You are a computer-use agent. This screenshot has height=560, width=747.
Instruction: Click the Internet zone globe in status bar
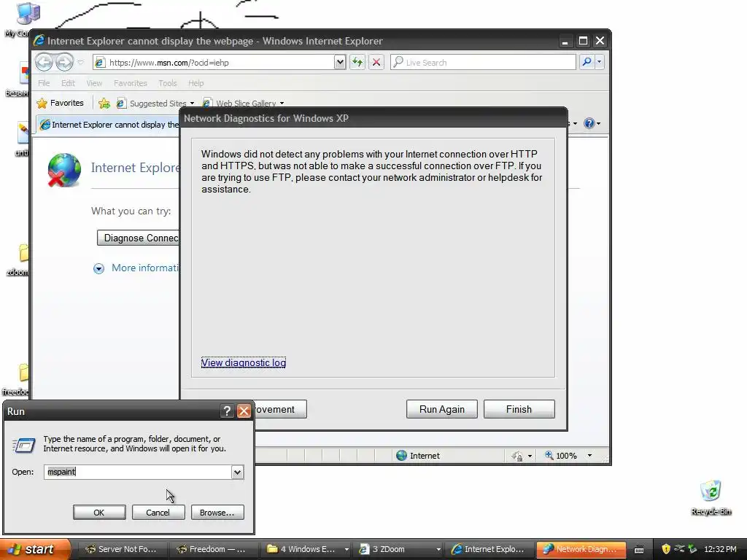coord(402,456)
